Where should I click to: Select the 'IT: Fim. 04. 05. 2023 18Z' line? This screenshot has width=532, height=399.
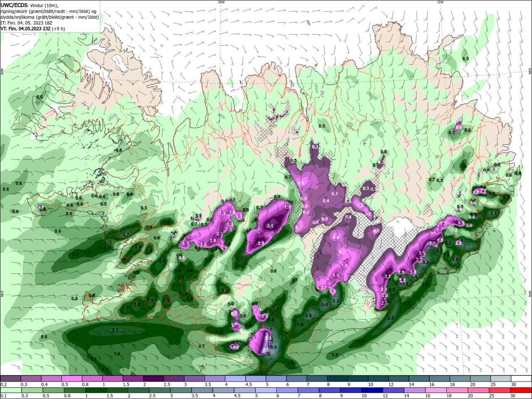(27, 23)
